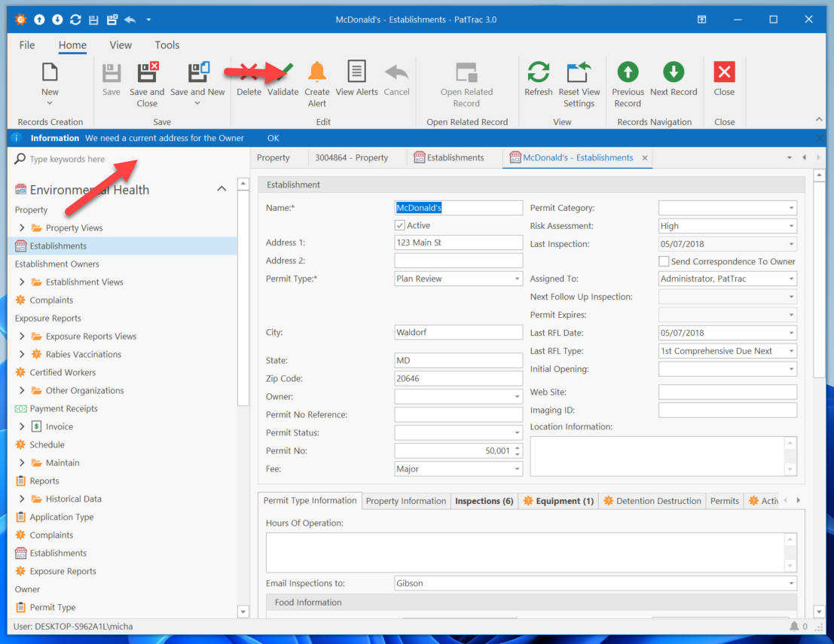Click the down-arrow icon in the title bar
Screen dimensions: 834x644
click(57, 20)
